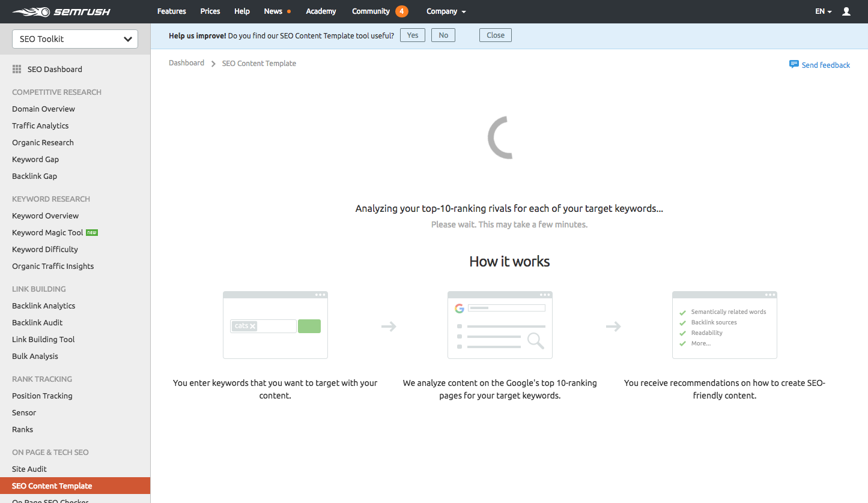Answer Yes to the survey

coord(413,35)
